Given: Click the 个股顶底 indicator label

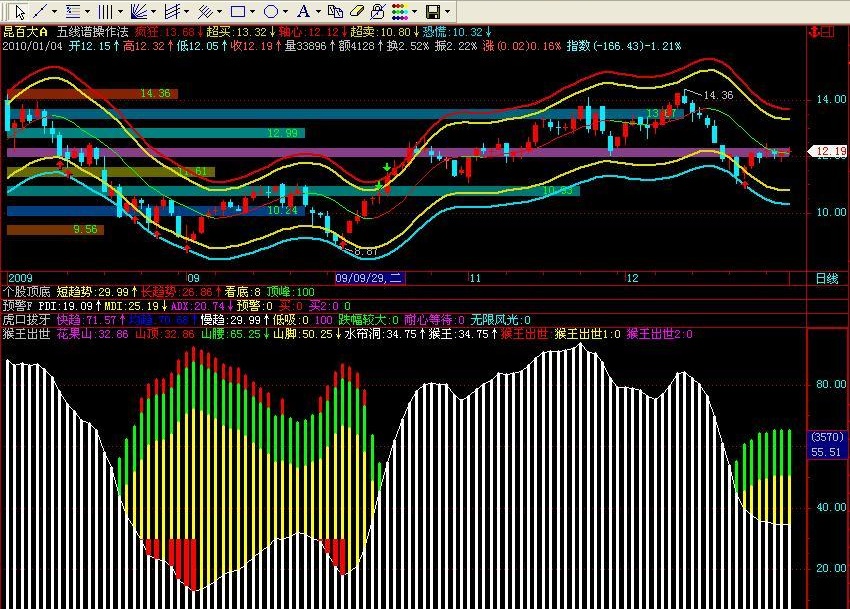Looking at the screenshot, I should [27, 292].
